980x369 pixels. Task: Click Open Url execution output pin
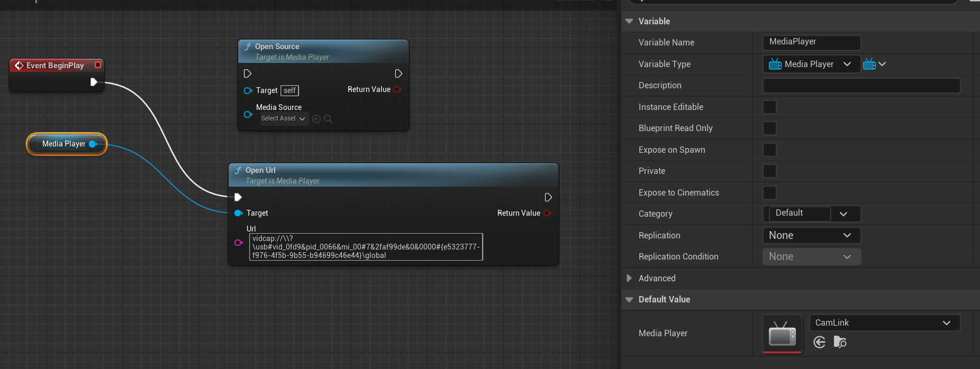548,197
